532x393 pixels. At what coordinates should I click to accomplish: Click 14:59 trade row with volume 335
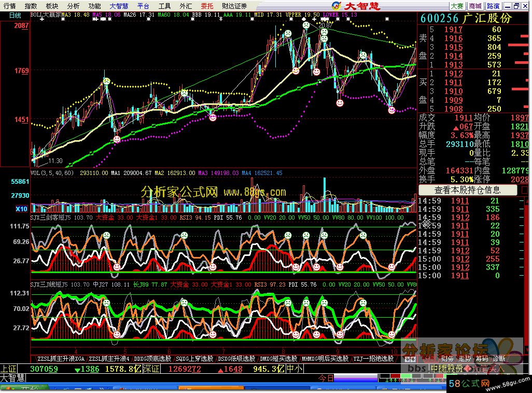point(472,209)
